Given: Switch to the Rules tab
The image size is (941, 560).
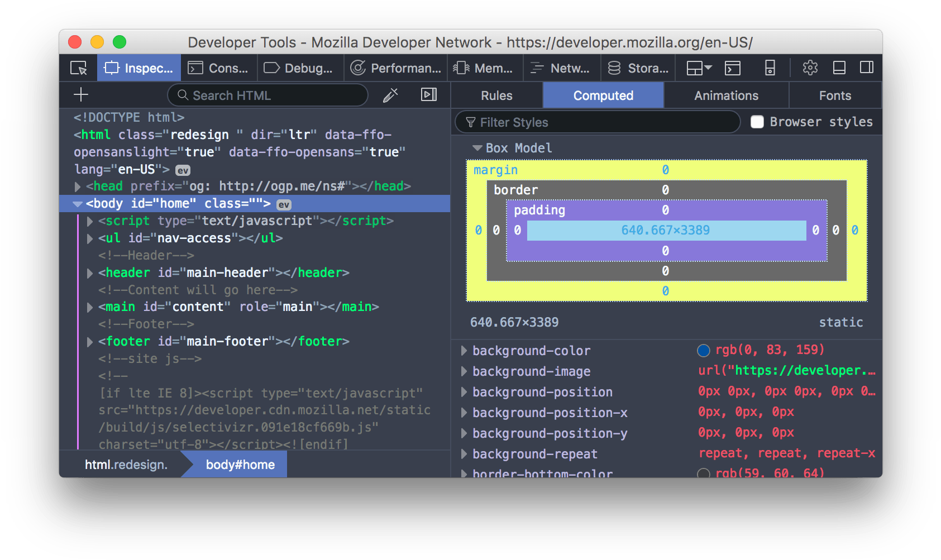Looking at the screenshot, I should pos(496,95).
